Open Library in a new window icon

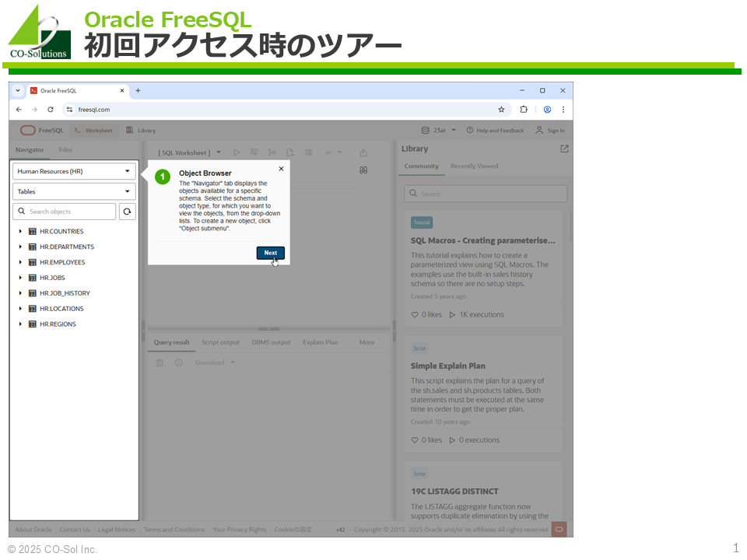click(x=564, y=149)
